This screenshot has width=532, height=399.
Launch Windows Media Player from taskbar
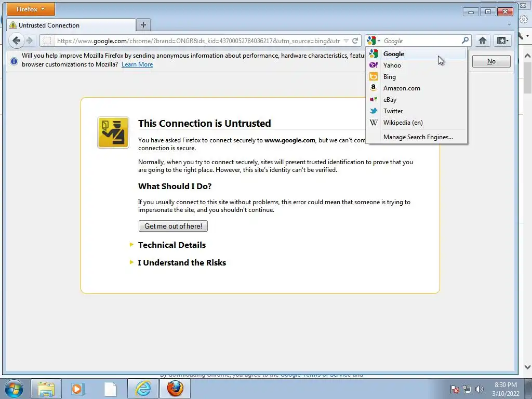click(x=77, y=389)
